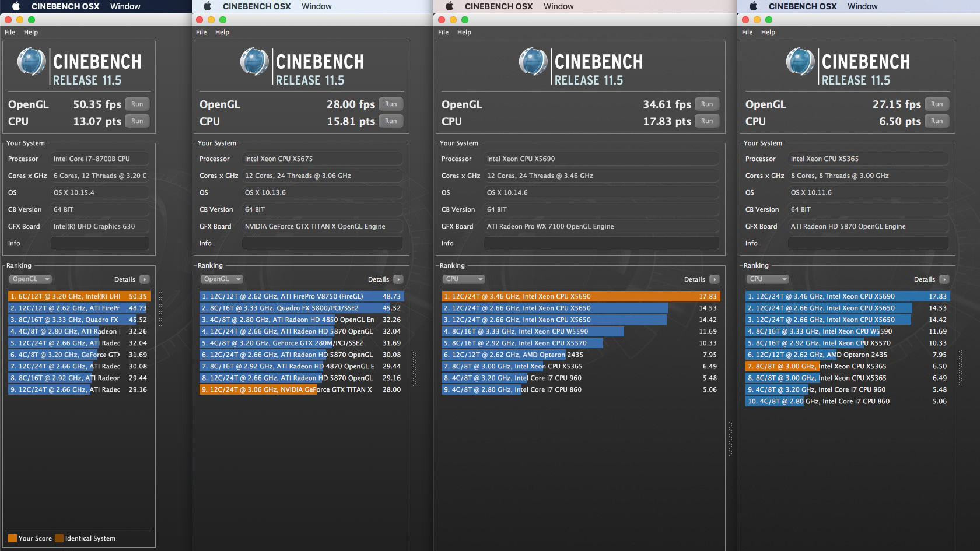Click Cores field 12 Cores, 24 Threads @ 3.46 GHz
980x551 pixels.
click(601, 176)
